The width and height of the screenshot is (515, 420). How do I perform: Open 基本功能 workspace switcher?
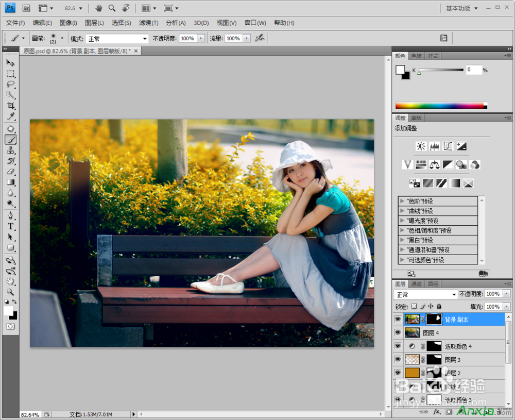(x=461, y=8)
